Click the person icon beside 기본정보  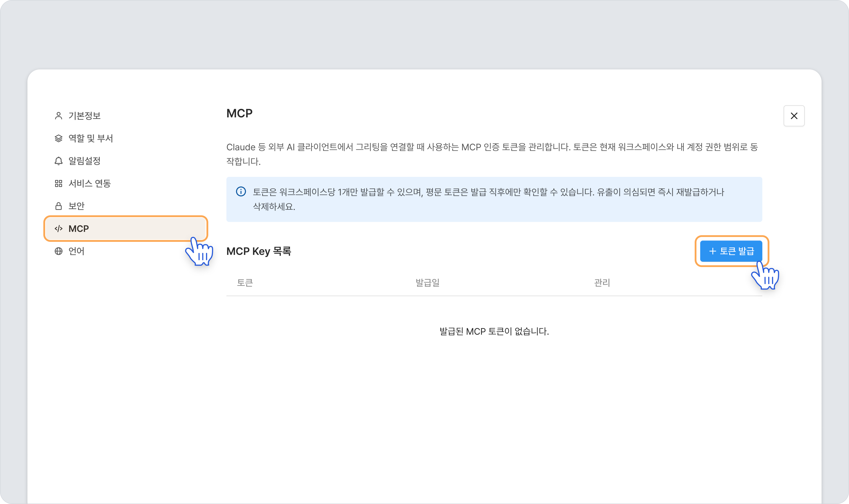point(58,116)
